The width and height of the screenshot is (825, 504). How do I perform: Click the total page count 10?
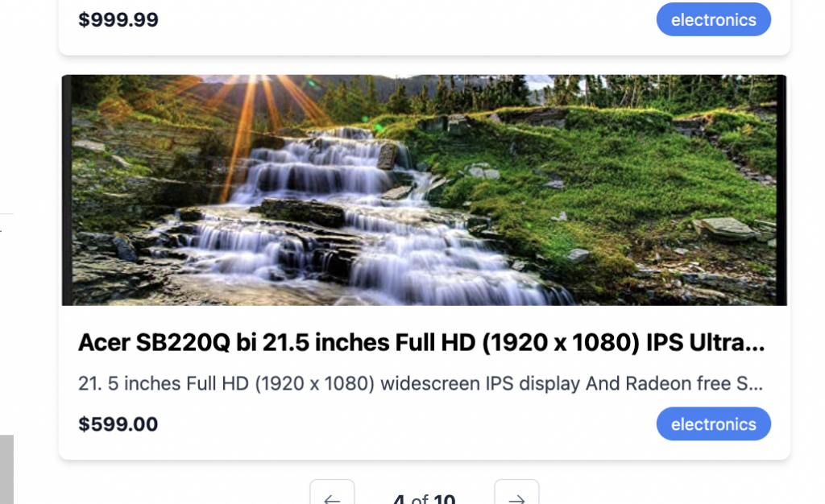445,498
